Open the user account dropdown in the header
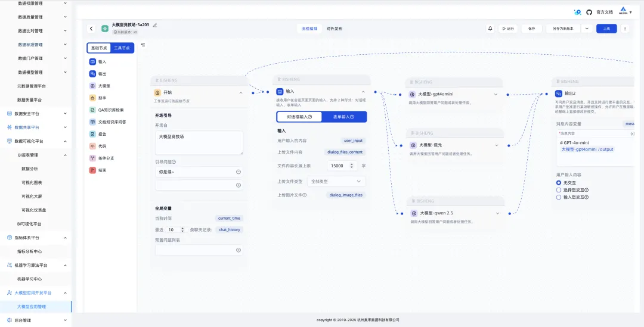This screenshot has width=644, height=327. click(x=626, y=12)
